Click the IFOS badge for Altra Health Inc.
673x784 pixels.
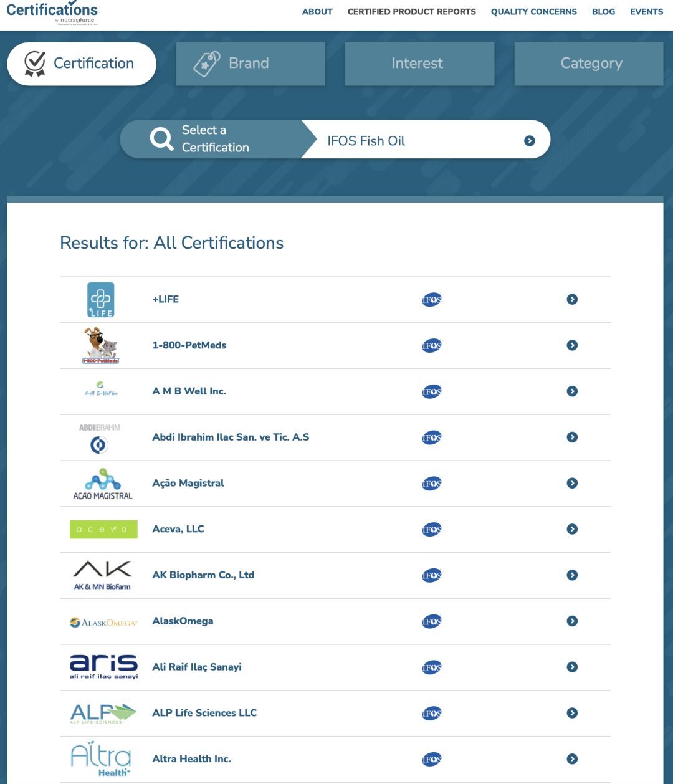click(431, 759)
